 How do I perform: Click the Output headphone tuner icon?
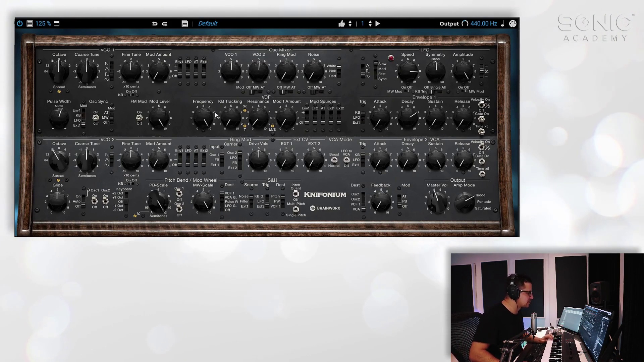[465, 23]
